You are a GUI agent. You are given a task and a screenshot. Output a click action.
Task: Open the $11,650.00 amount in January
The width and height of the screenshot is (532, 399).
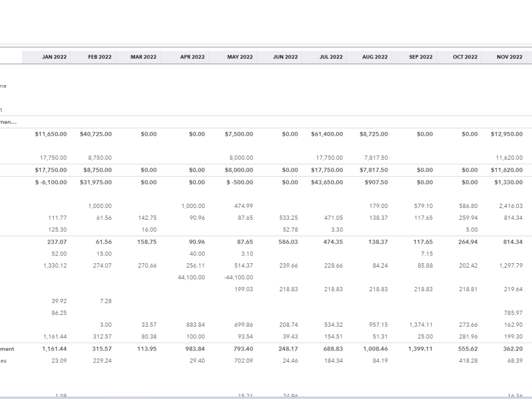click(51, 134)
